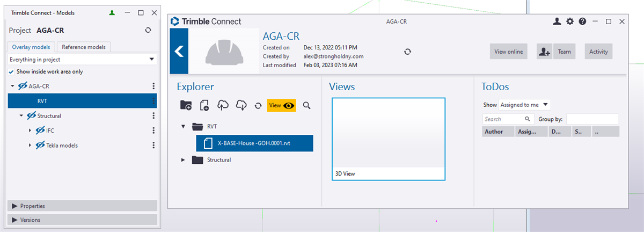Collapse the AGA-CR tree node
Image resolution: width=644 pixels, height=232 pixels.
pos(12,86)
